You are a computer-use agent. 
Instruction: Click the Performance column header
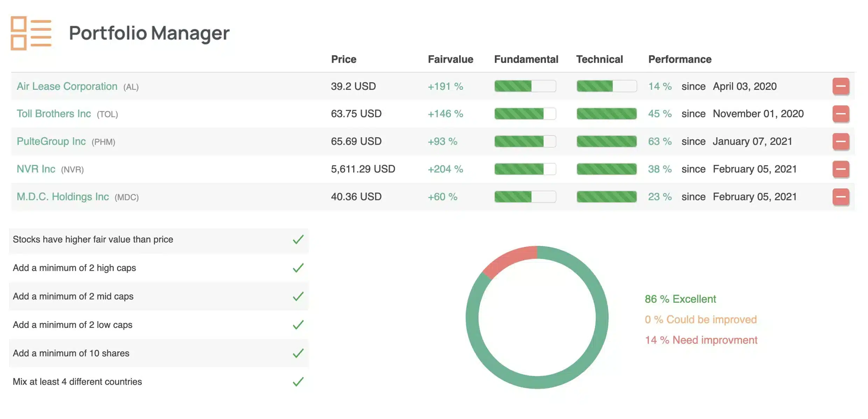coord(679,59)
